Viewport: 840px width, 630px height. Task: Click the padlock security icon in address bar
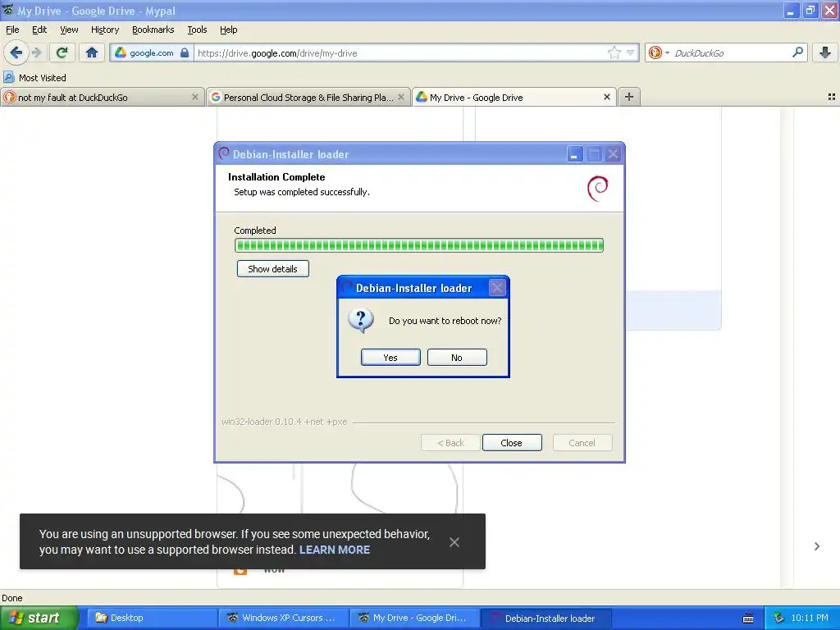click(185, 52)
